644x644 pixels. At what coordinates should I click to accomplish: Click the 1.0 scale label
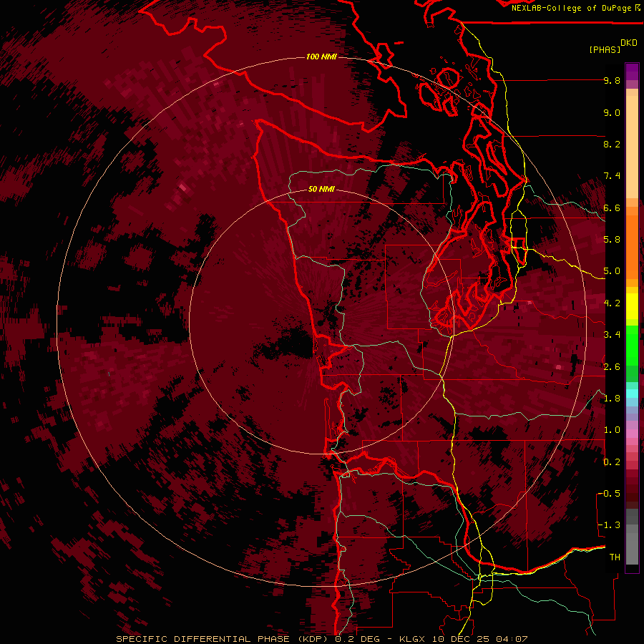612,430
